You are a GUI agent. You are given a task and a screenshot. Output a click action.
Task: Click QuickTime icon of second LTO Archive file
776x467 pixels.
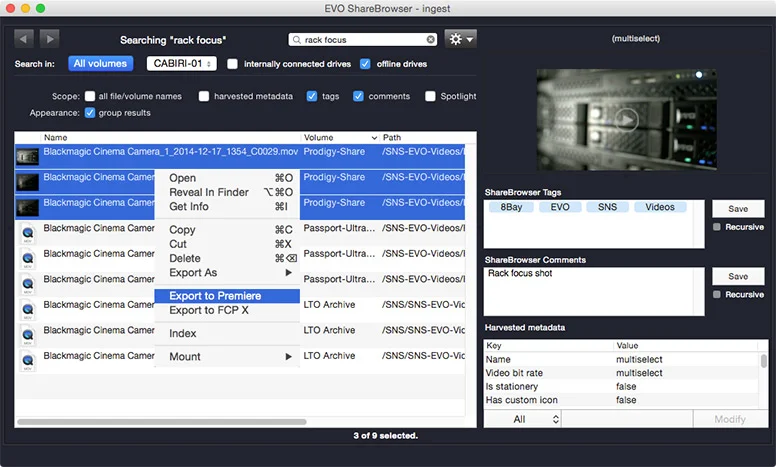(28, 335)
